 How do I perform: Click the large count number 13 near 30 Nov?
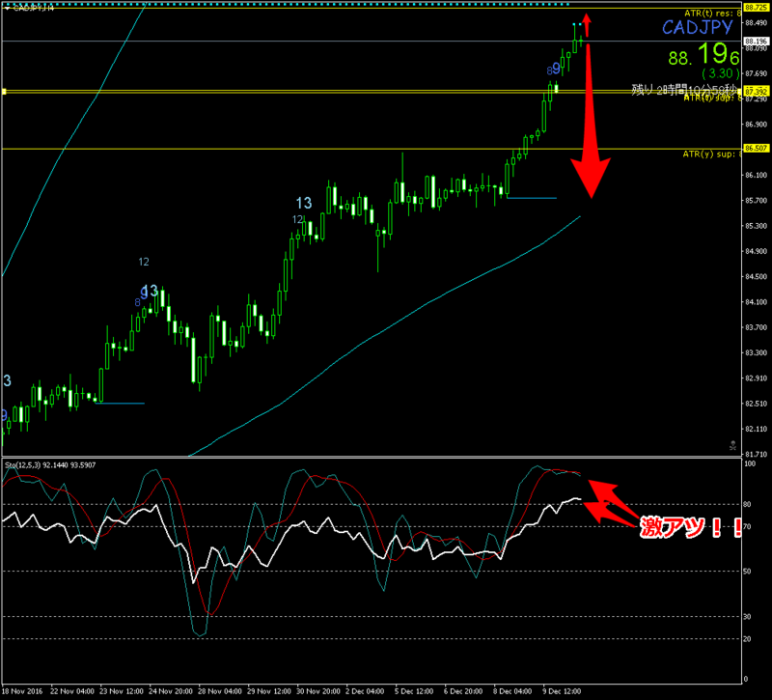point(304,203)
